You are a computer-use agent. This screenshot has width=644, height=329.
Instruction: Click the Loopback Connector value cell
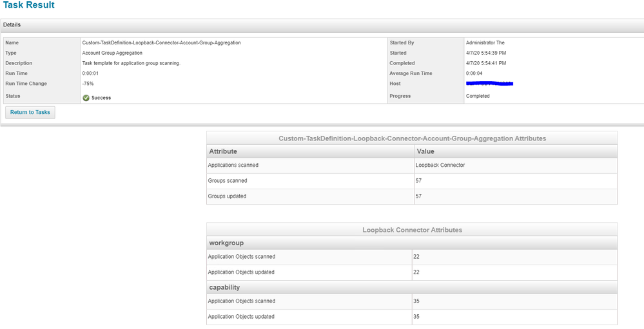[440, 165]
